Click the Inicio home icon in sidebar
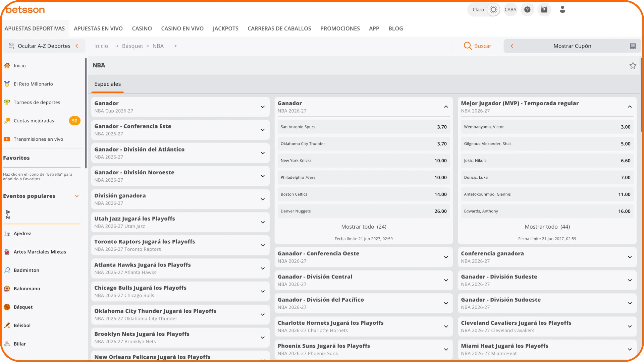Image resolution: width=644 pixels, height=362 pixels. click(7, 66)
